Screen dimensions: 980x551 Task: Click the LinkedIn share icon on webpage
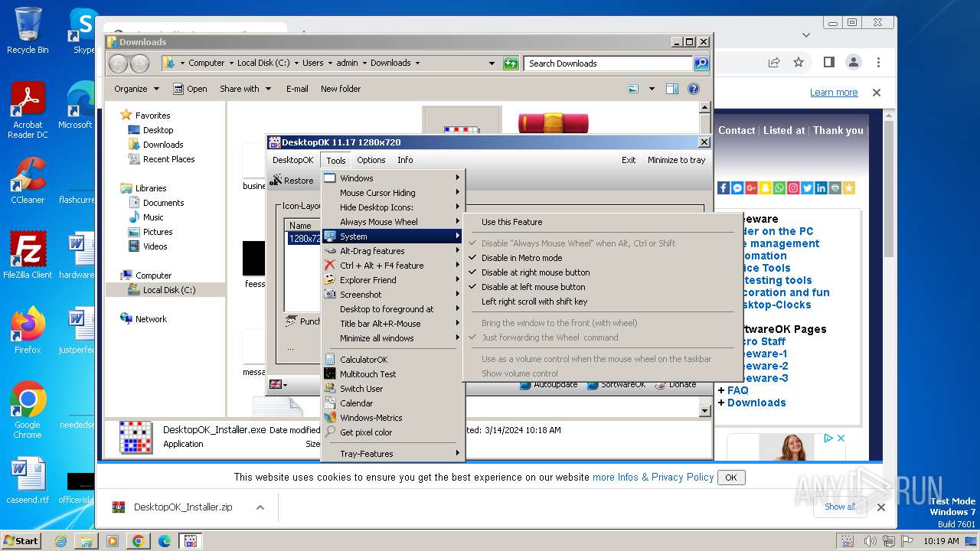click(821, 187)
